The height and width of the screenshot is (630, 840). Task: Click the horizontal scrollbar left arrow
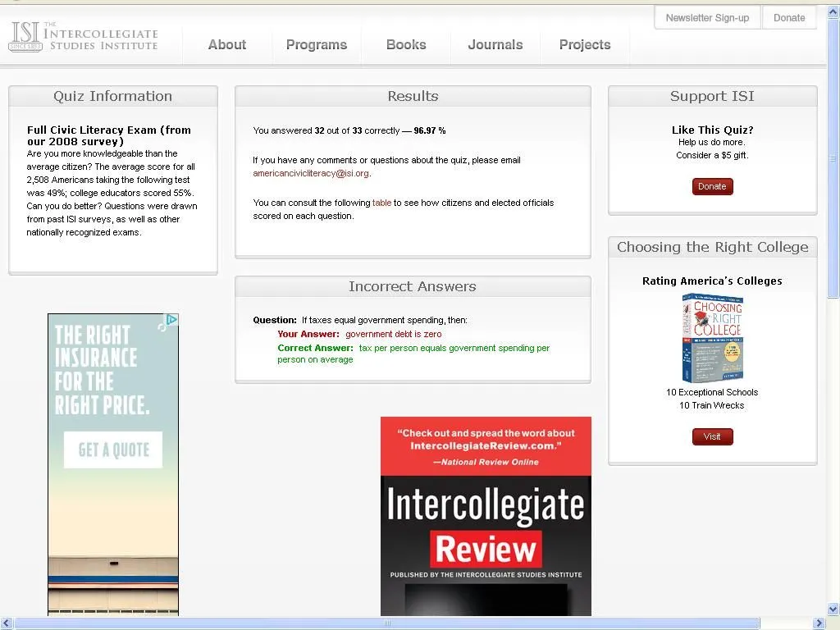click(x=7, y=623)
